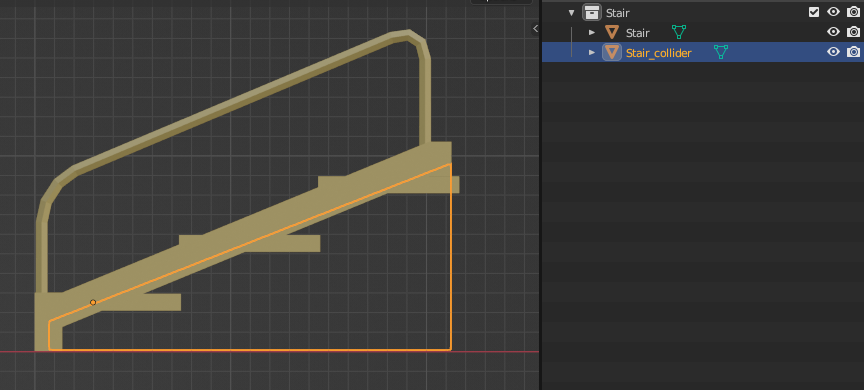Viewport: 864px width, 390px height.
Task: Open the viewport sidebar with the arrow
Action: click(x=535, y=29)
